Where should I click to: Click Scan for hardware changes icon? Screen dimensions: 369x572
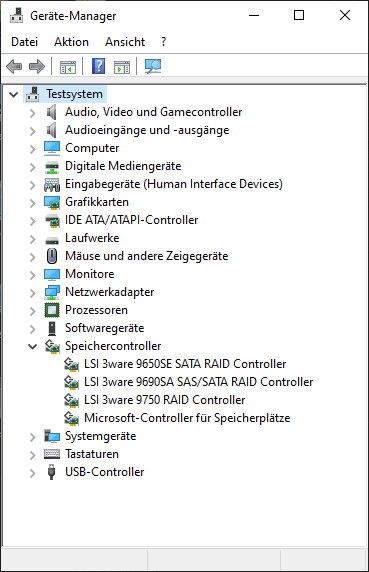(x=153, y=66)
